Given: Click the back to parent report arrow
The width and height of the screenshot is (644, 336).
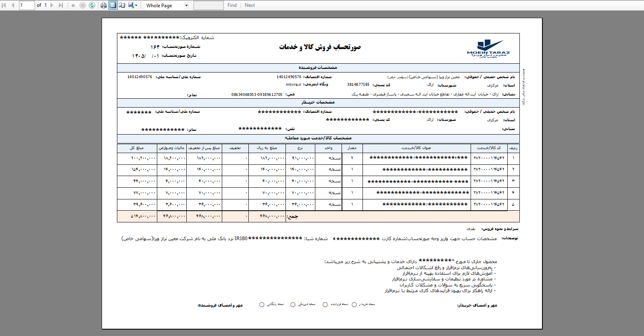Looking at the screenshot, I should (x=73, y=5).
